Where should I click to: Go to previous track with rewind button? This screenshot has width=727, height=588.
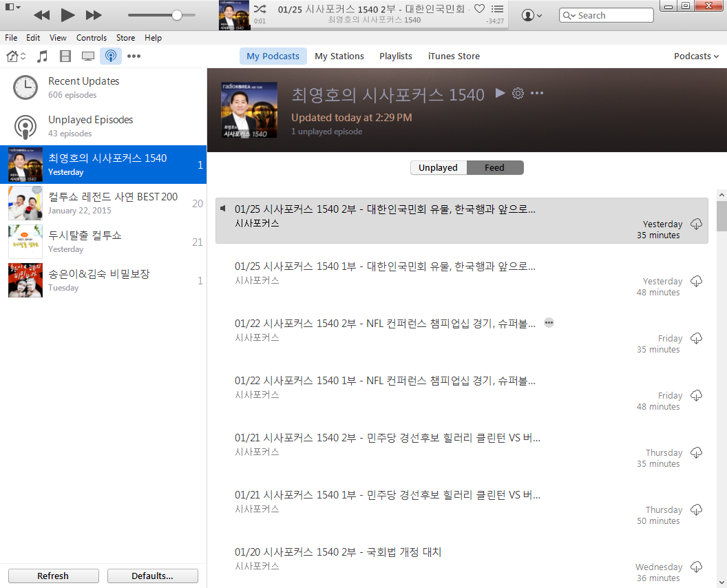(x=42, y=15)
